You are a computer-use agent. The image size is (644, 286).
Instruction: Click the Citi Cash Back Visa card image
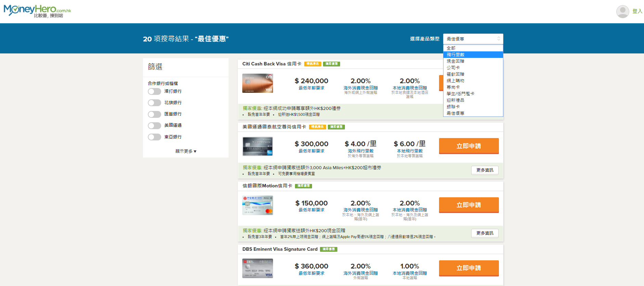tap(258, 83)
